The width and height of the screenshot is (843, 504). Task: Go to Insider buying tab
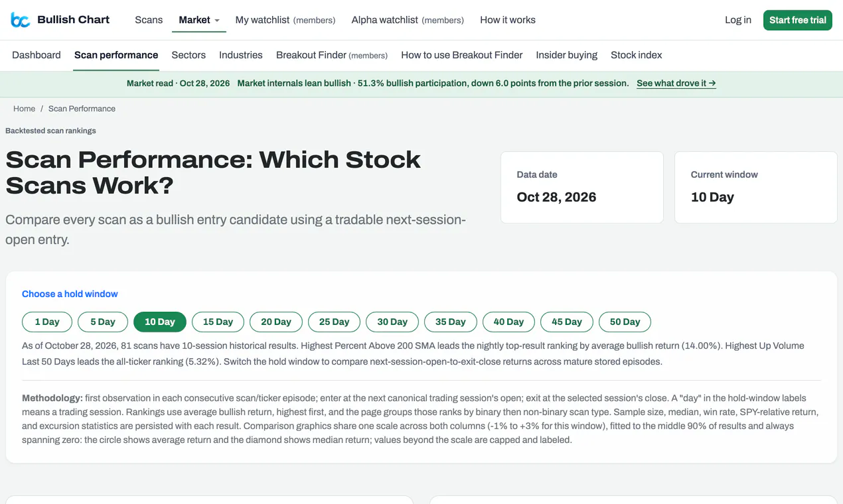click(x=567, y=55)
